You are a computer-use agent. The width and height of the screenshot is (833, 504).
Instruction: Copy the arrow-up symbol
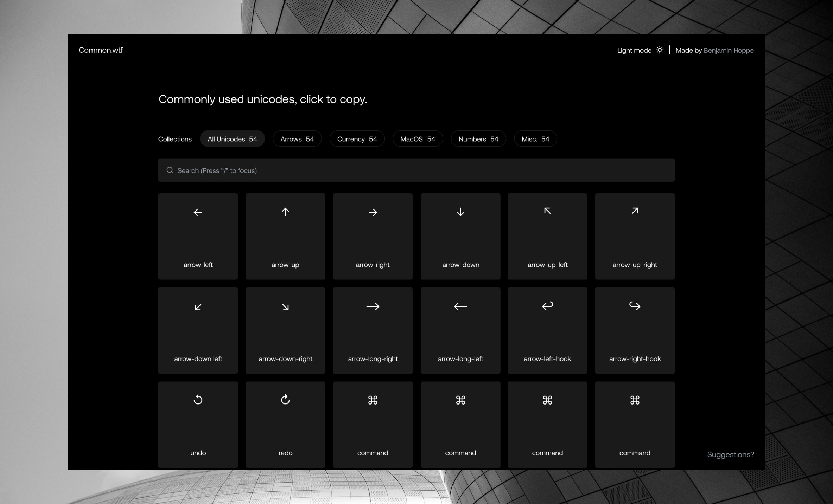(x=285, y=236)
